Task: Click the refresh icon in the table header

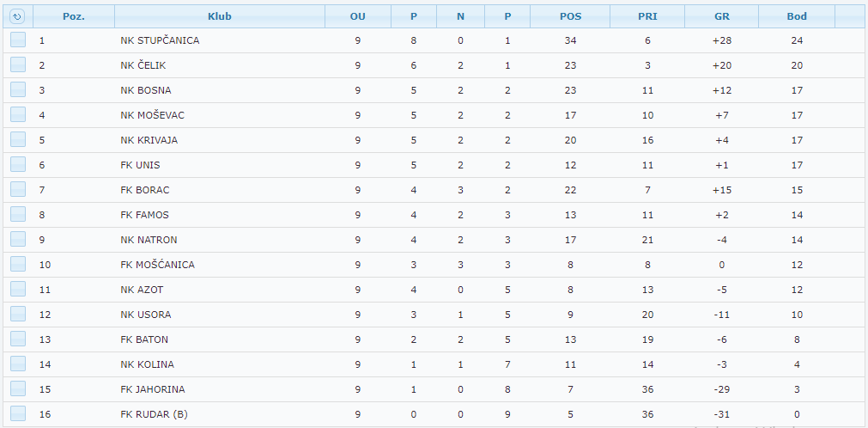Action: pyautogui.click(x=17, y=16)
